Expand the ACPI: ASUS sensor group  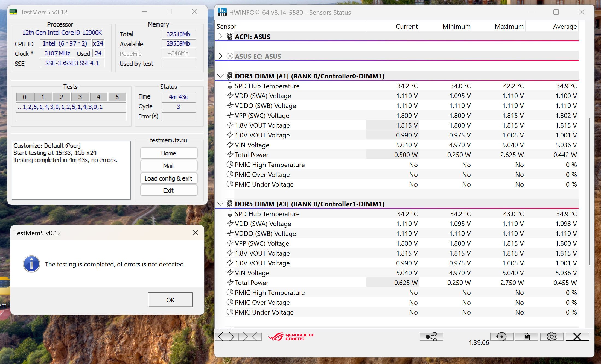[220, 37]
